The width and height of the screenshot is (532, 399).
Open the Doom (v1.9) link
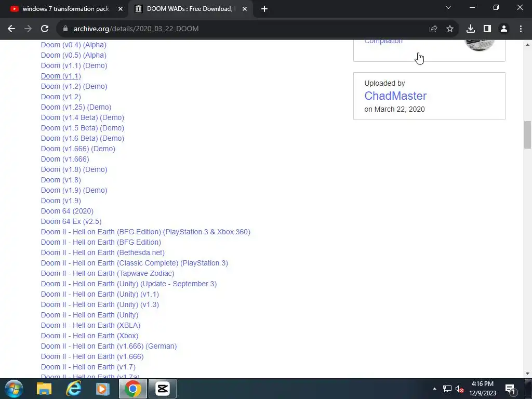tap(61, 201)
